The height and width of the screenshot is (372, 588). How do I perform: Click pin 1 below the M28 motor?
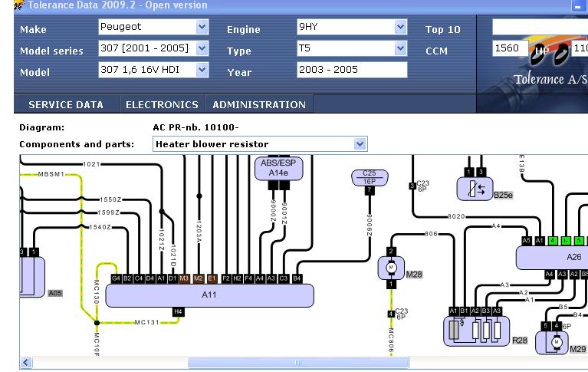391,284
